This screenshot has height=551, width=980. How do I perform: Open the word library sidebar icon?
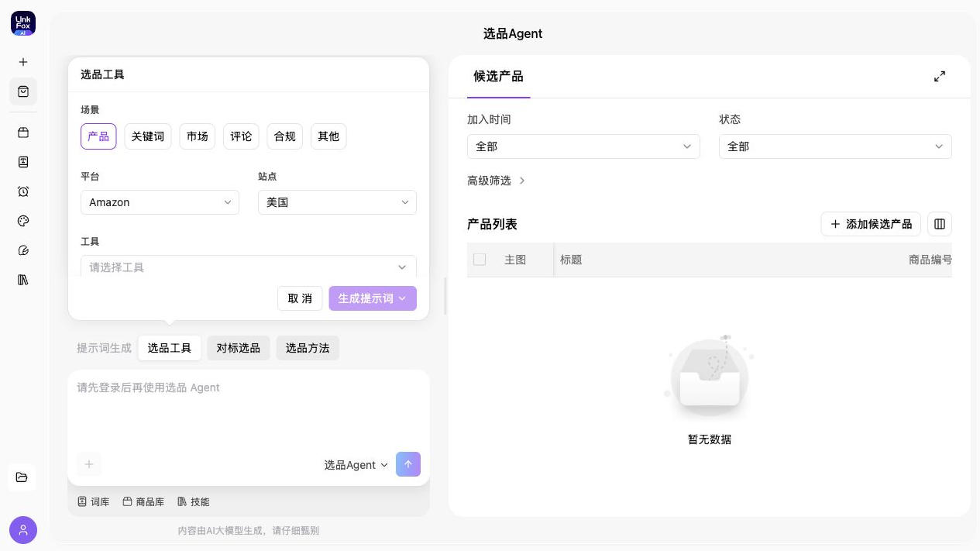(23, 162)
